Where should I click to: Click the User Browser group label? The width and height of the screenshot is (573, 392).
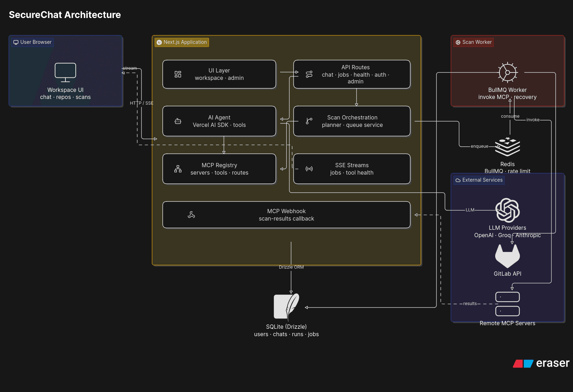pyautogui.click(x=32, y=42)
